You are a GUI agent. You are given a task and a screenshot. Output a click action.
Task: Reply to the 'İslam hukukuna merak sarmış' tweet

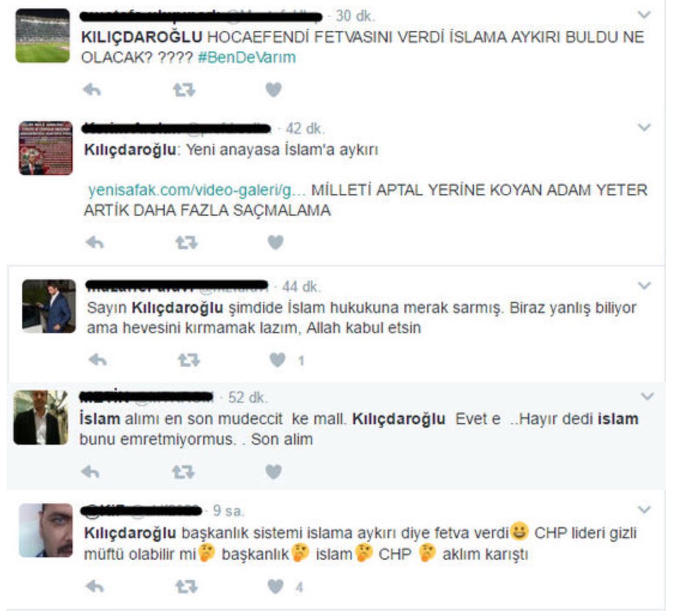(98, 360)
